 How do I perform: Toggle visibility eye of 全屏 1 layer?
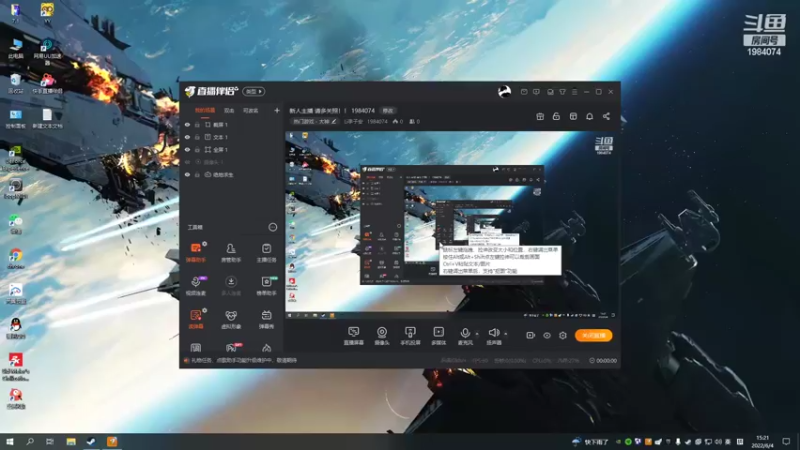[x=187, y=149]
